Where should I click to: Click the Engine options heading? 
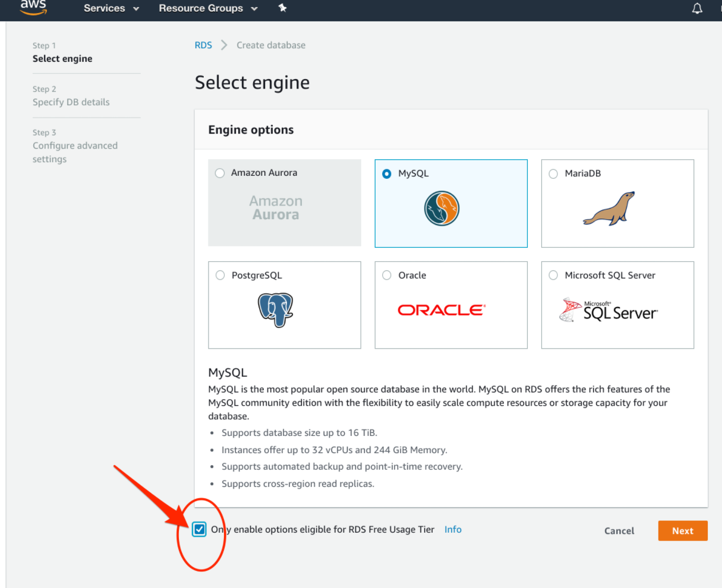coord(251,130)
